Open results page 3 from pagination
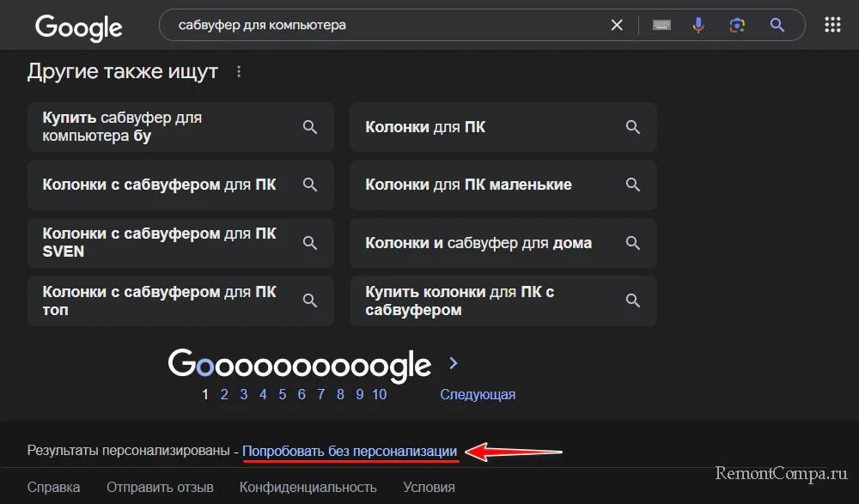 (x=243, y=394)
